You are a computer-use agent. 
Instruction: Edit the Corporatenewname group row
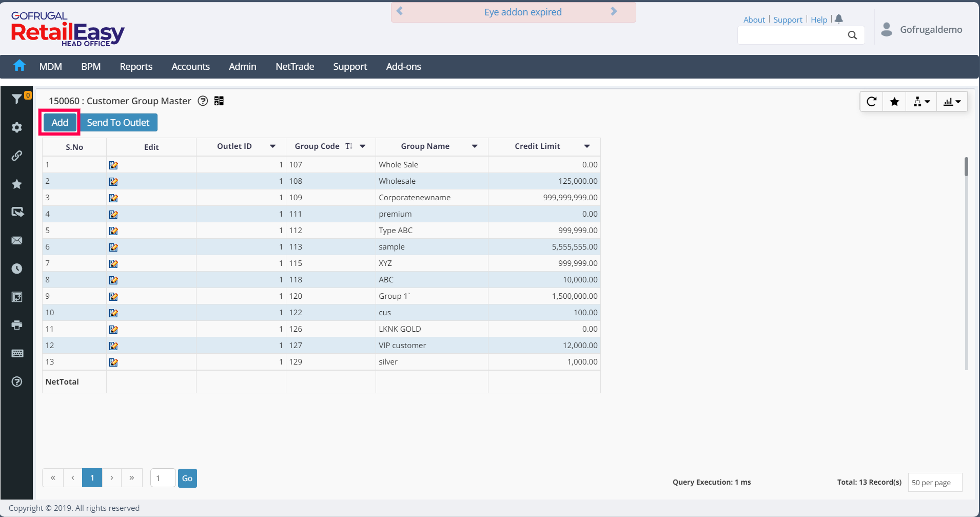point(113,198)
